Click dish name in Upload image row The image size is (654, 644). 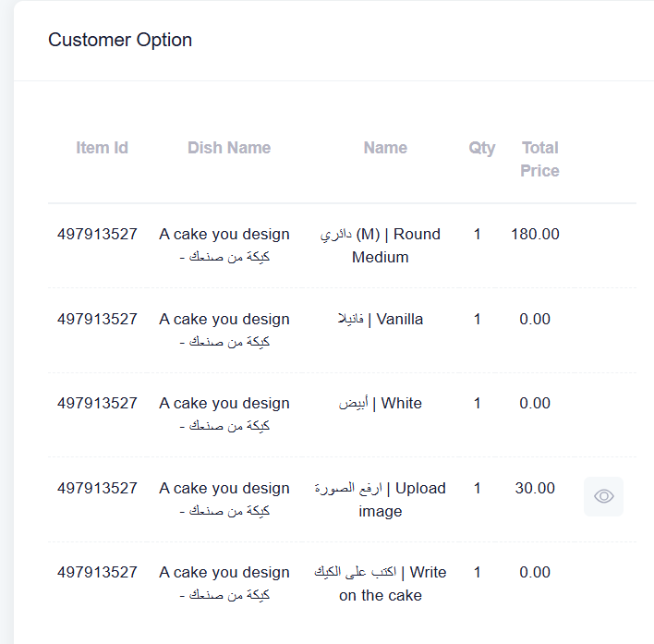224,499
